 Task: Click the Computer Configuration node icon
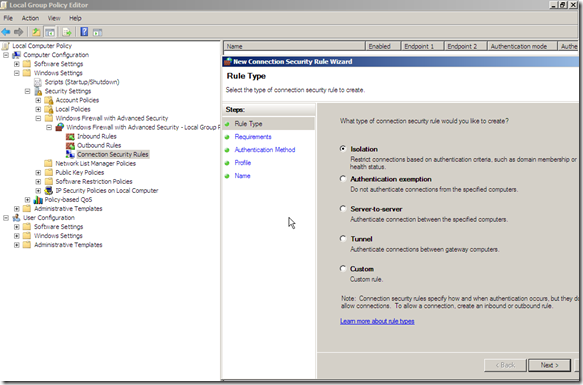(x=16, y=55)
